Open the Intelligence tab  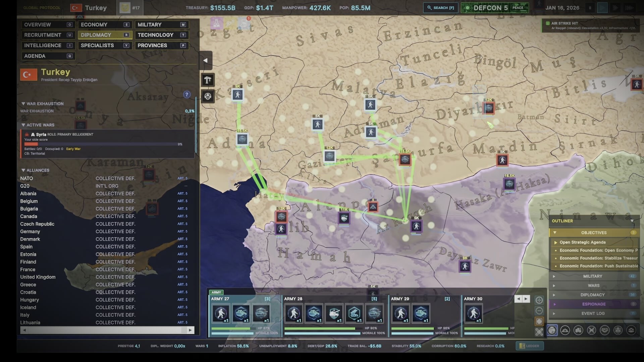click(x=48, y=45)
